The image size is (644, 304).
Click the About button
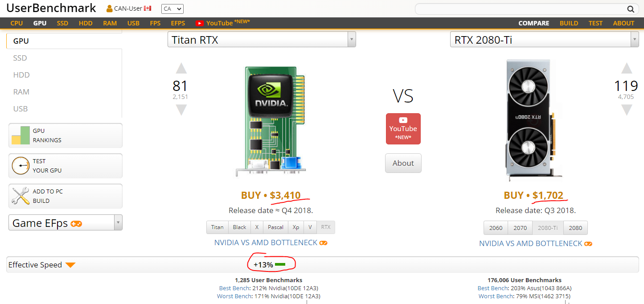[403, 163]
